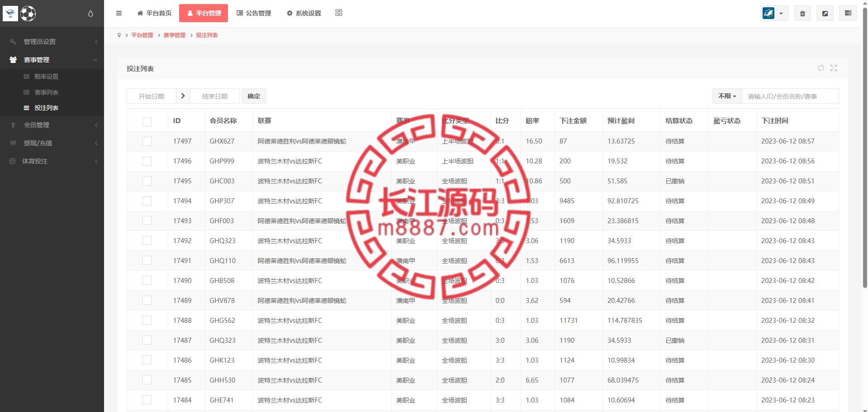
Task: Click the water drop theme icon
Action: point(90,14)
